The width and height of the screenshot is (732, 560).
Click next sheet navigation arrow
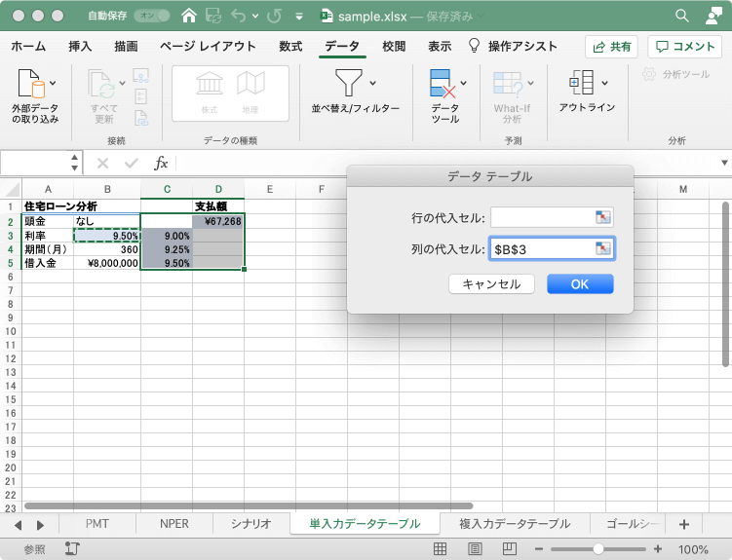(x=40, y=526)
